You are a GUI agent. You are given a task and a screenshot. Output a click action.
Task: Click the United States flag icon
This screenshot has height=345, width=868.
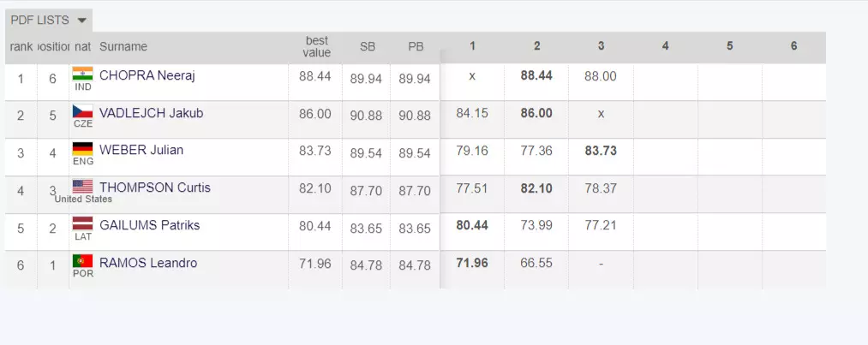(x=82, y=186)
